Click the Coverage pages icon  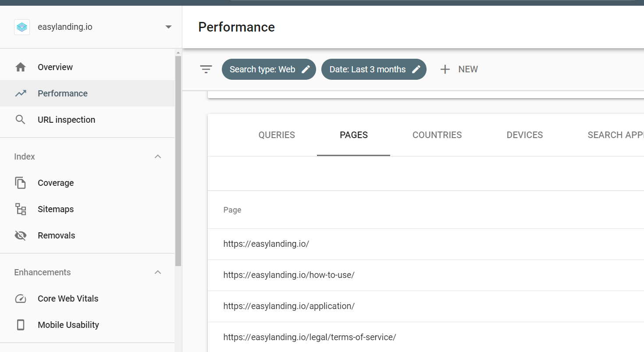point(21,183)
